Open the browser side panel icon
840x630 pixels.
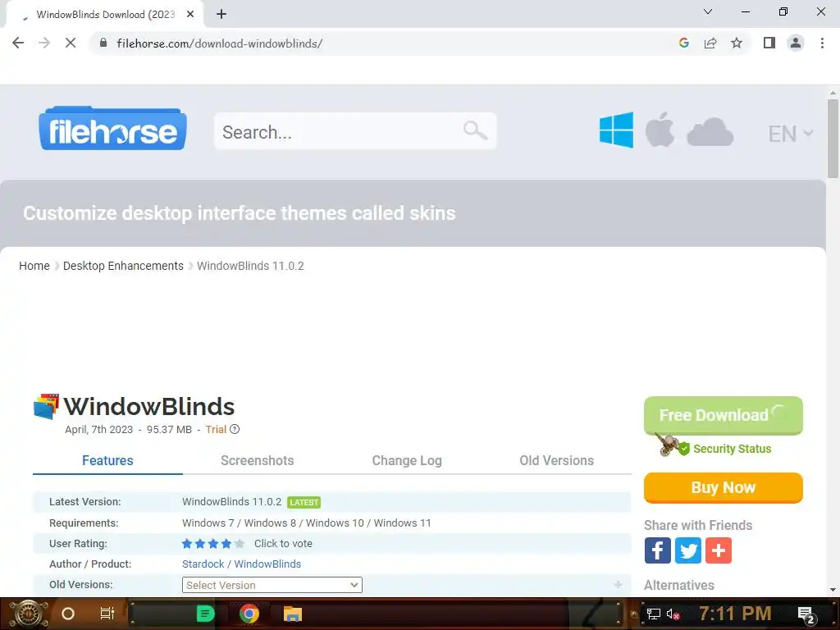click(769, 43)
